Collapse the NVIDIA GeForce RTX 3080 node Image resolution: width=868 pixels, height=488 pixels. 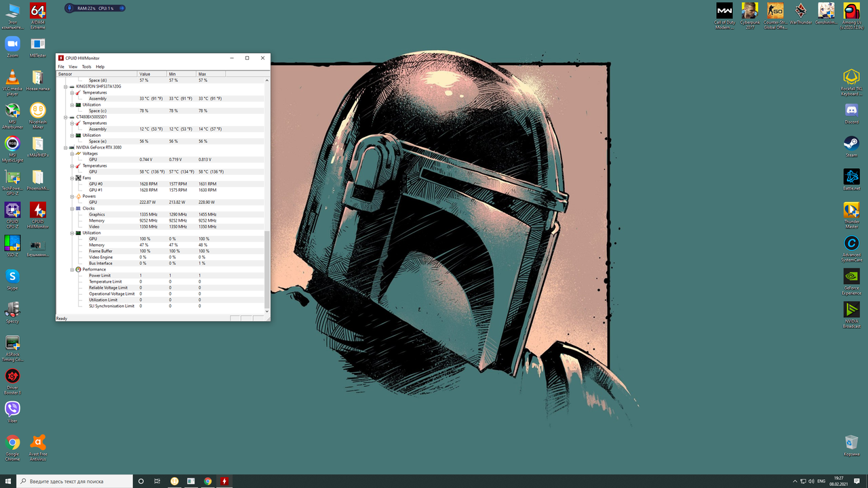[x=66, y=148]
